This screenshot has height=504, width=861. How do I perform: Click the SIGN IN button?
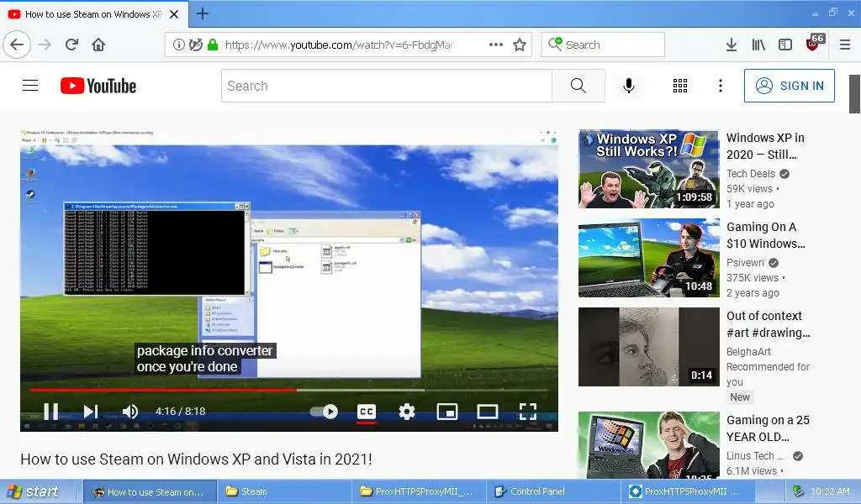pyautogui.click(x=789, y=86)
